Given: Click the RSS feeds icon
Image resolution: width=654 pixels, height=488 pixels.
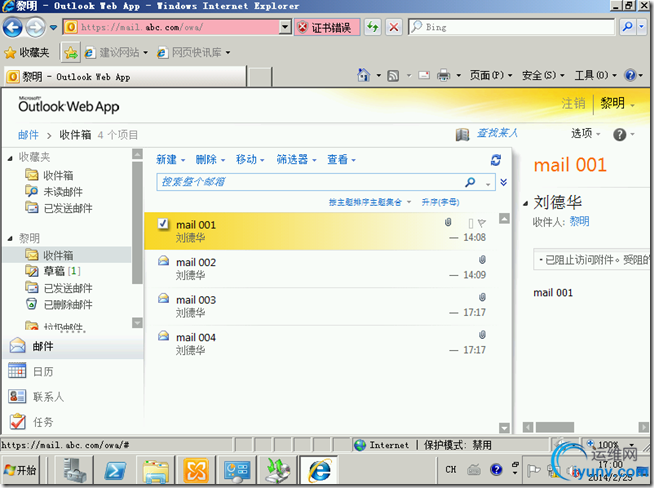Looking at the screenshot, I should tap(393, 75).
